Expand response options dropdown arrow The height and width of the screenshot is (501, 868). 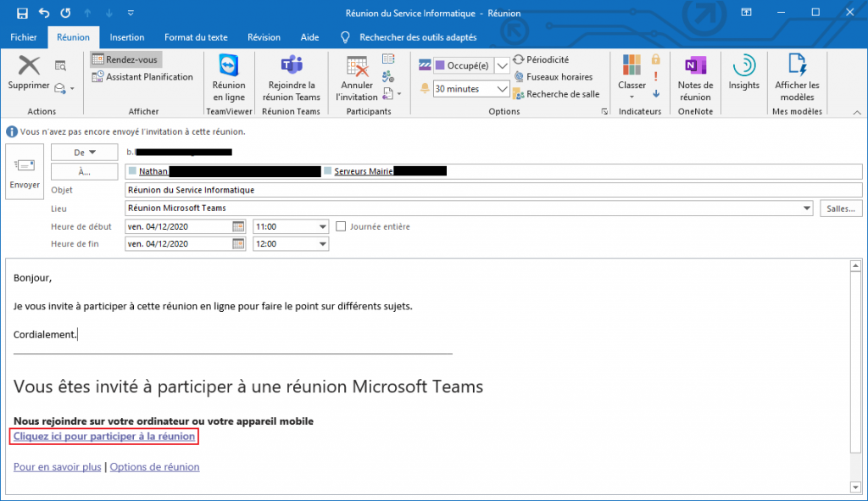click(x=399, y=93)
